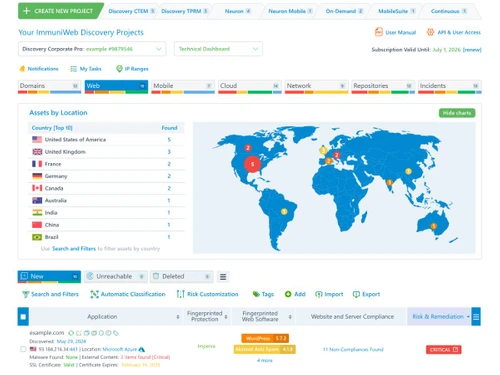Click the hamburger menu icon beside Deleted

223,277
